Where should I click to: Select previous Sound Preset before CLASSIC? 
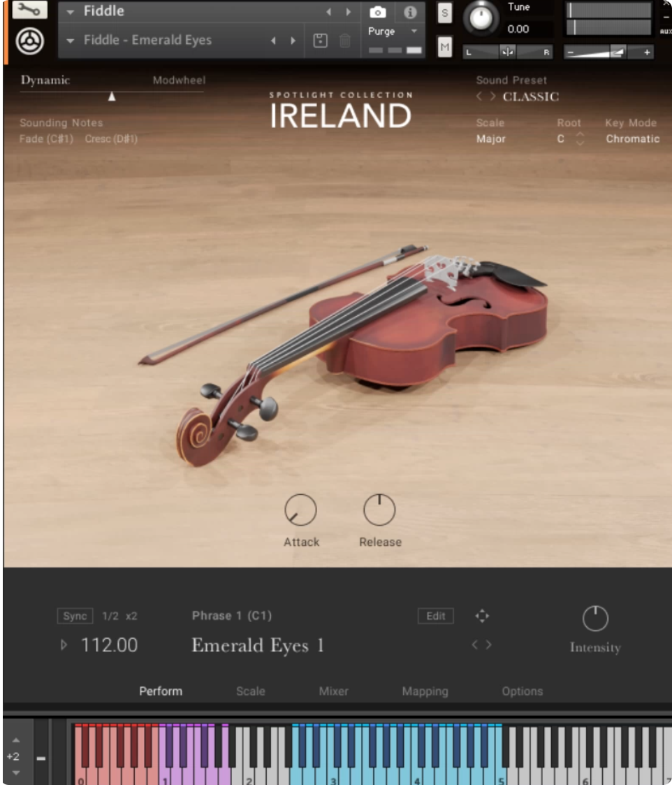(x=479, y=96)
